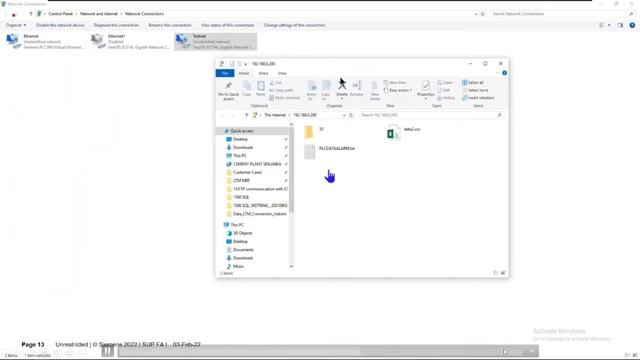The width and height of the screenshot is (640, 360).
Task: Open Downloads under Quick access
Action: click(x=243, y=147)
